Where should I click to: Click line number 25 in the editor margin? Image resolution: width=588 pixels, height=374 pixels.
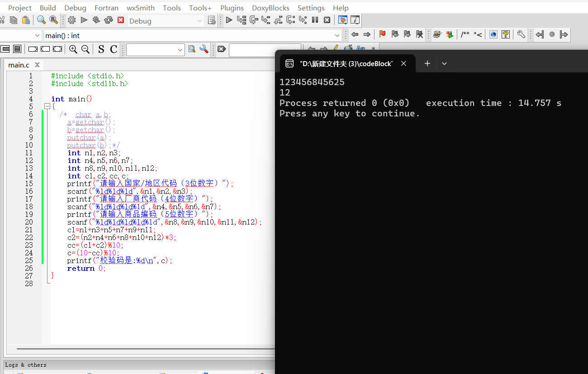pyautogui.click(x=29, y=261)
